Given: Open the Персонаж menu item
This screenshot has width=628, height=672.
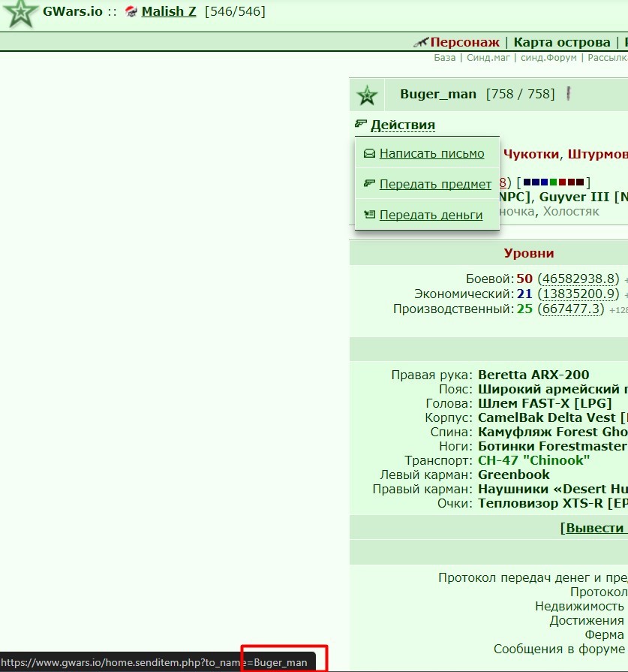Looking at the screenshot, I should [464, 42].
